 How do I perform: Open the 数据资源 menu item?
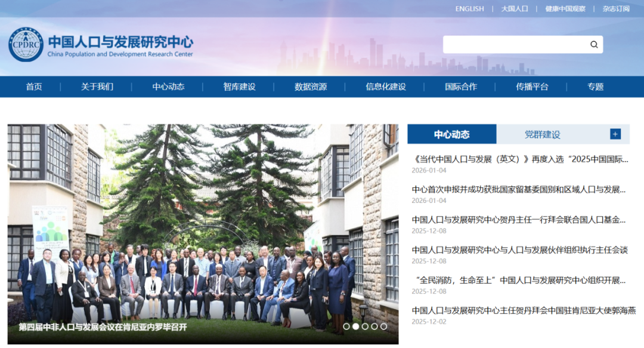click(311, 87)
